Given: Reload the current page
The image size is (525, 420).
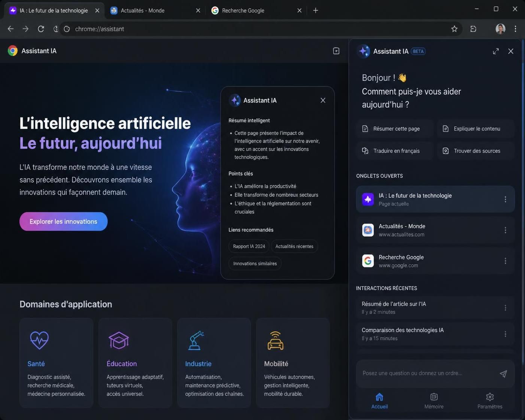Looking at the screenshot, I should (x=41, y=29).
